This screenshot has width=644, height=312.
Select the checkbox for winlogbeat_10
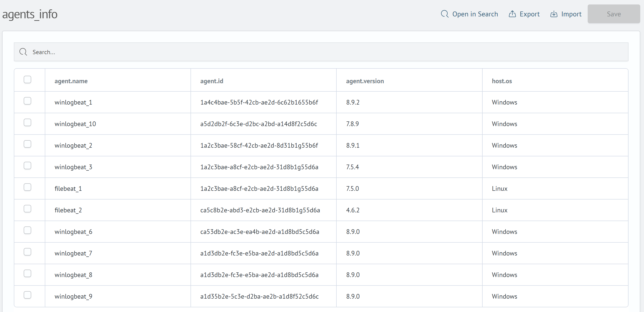pyautogui.click(x=27, y=122)
